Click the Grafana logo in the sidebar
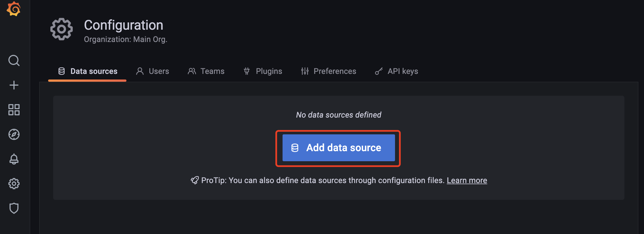 click(x=14, y=9)
